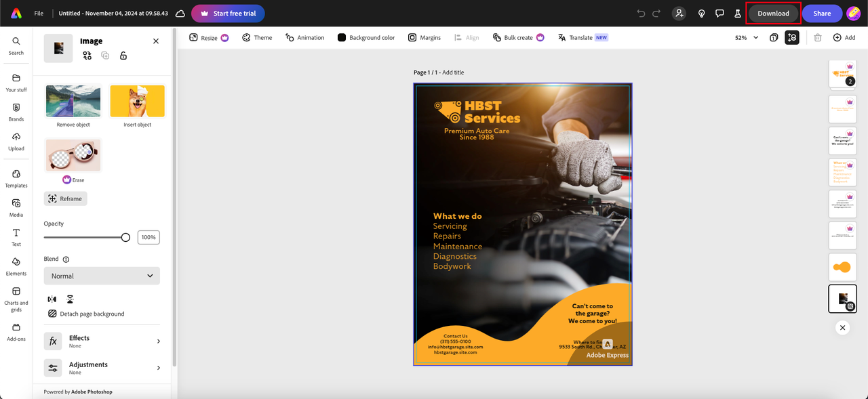The image size is (868, 399).
Task: Click the document title Untitled - November 04
Action: (x=112, y=14)
